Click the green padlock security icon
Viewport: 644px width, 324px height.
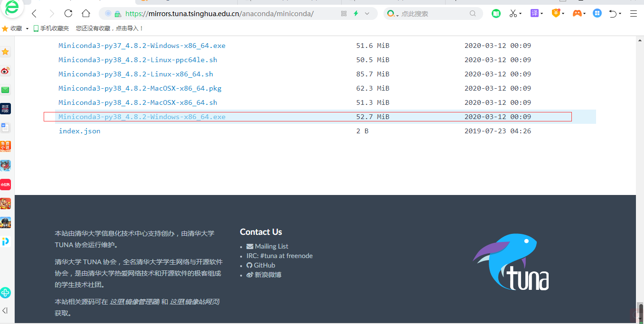point(118,14)
